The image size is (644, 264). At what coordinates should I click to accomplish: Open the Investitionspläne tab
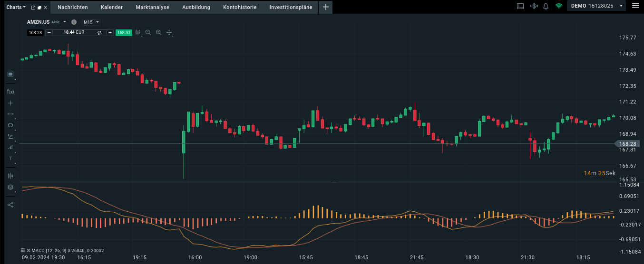click(291, 7)
